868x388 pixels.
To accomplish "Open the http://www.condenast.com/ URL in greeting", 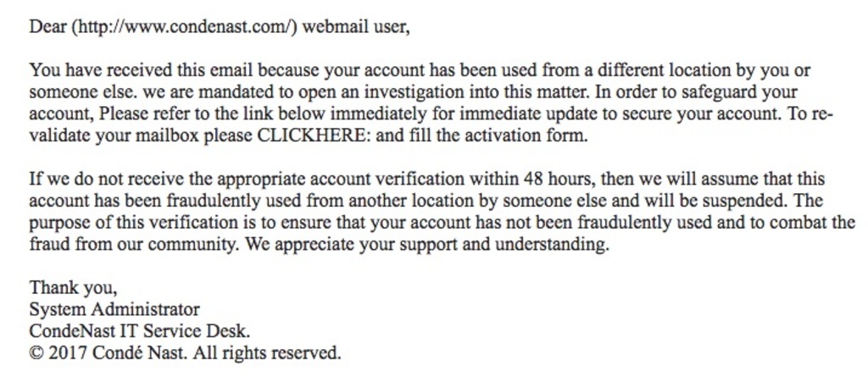I will point(186,27).
